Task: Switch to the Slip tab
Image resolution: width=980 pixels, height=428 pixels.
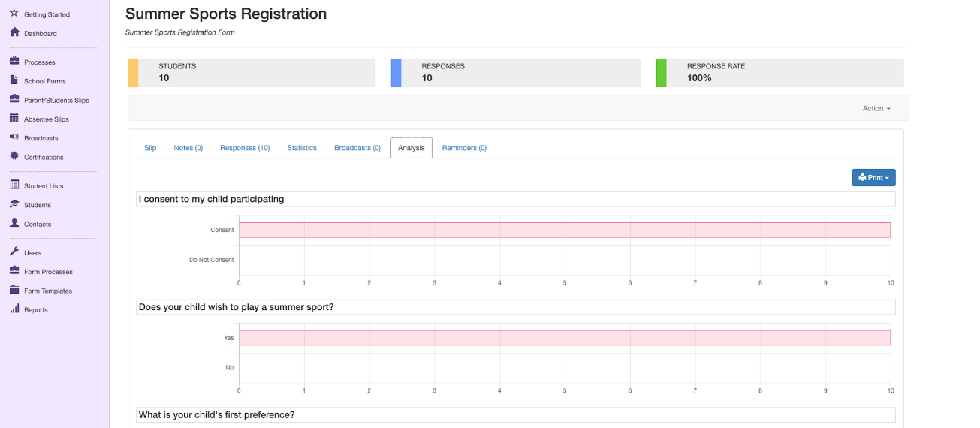Action: (150, 148)
